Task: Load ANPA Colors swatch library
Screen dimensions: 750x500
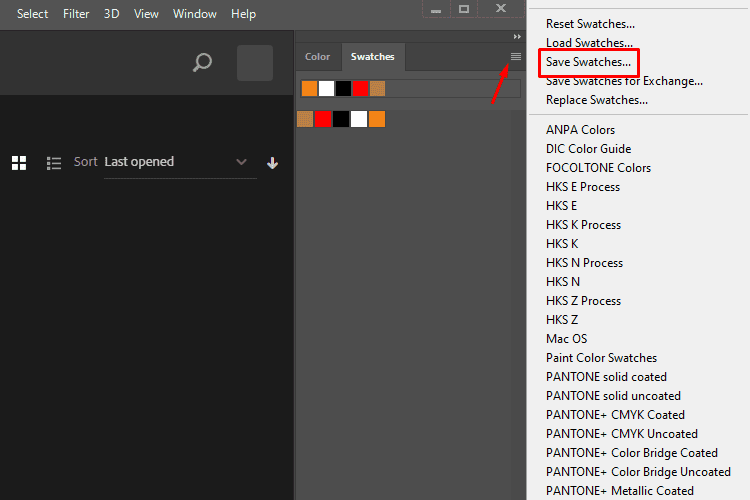Action: click(x=580, y=130)
